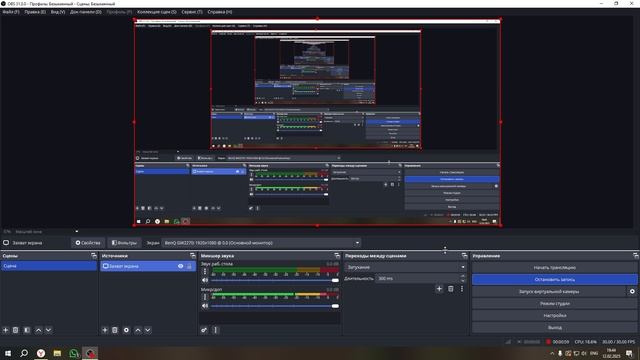Open Windows Start menu
Viewport: 640px width, 360px height.
8,353
